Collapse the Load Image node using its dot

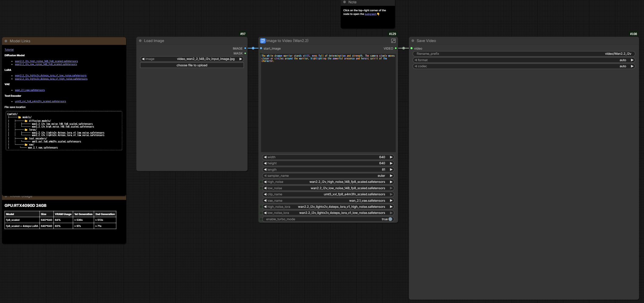[140, 41]
